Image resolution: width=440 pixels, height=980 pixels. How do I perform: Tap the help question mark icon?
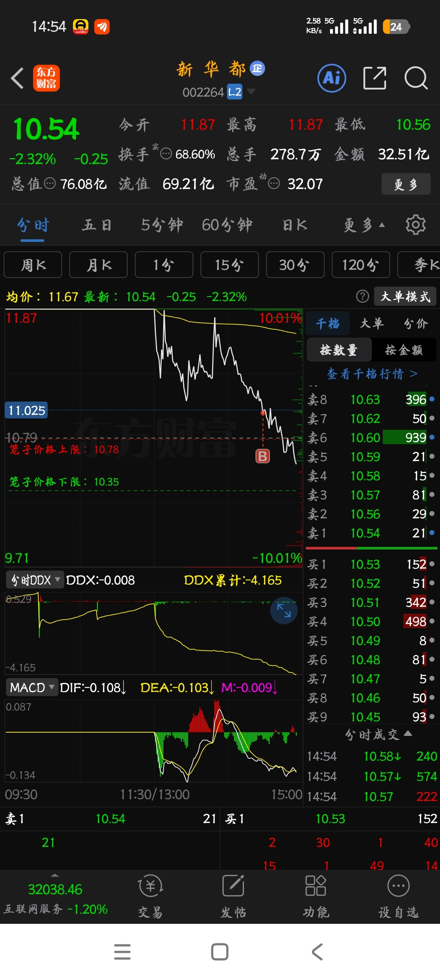pyautogui.click(x=362, y=296)
